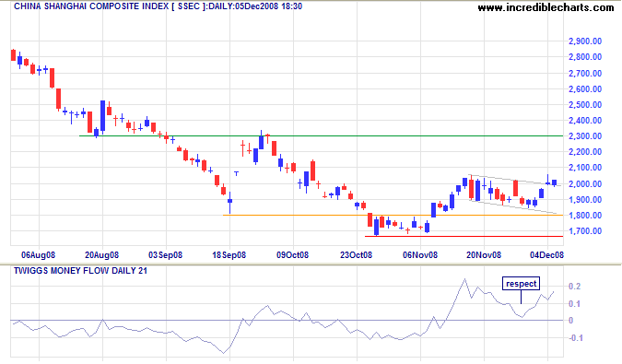Select the 2,900.00 price axis label
622x364 pixels.
(585, 41)
